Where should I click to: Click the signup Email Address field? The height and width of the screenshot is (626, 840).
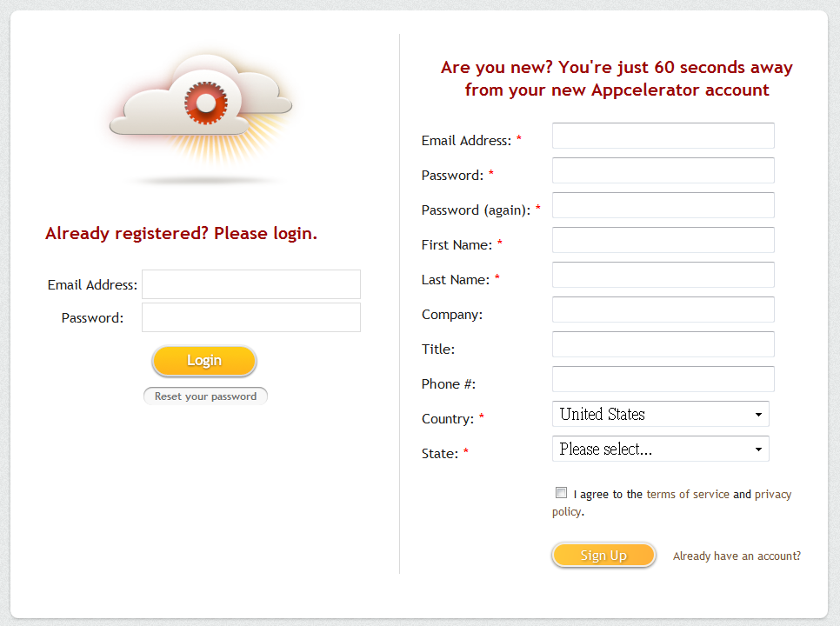(663, 136)
